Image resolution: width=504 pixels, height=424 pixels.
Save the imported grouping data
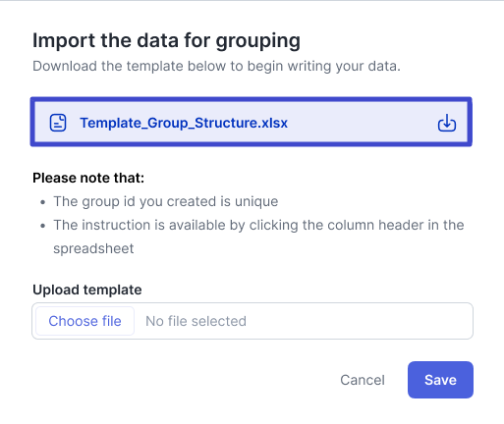pos(440,380)
